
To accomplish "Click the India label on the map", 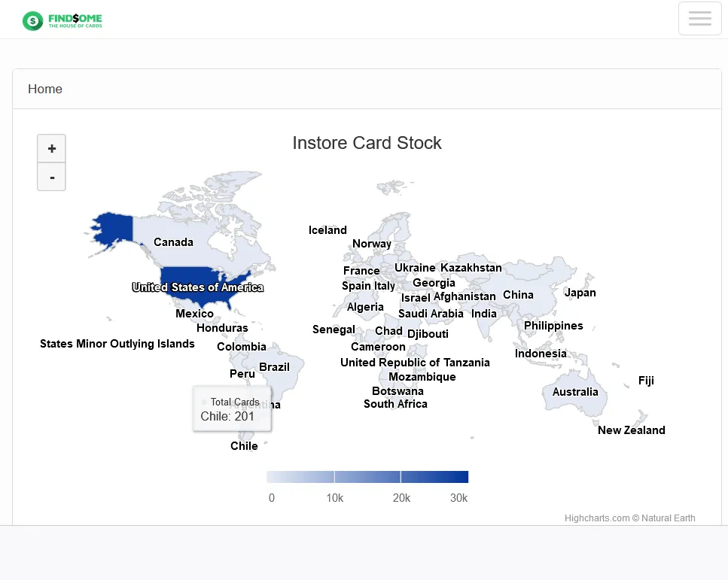I will click(484, 314).
